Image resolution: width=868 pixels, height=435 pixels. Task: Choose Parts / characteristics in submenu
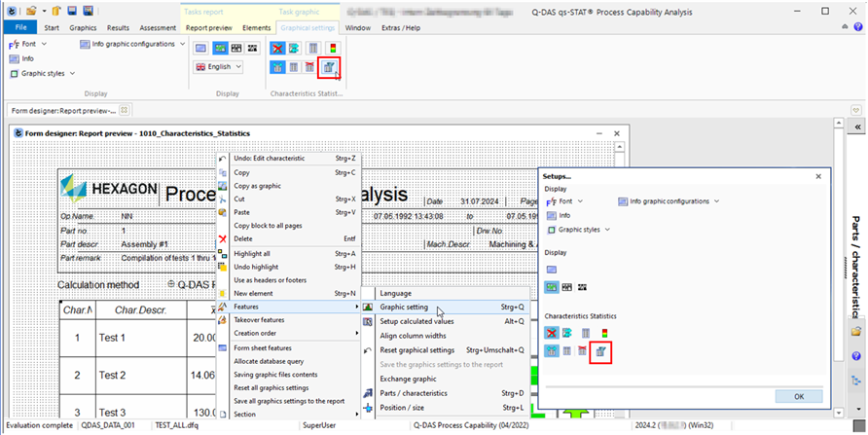pos(444,393)
